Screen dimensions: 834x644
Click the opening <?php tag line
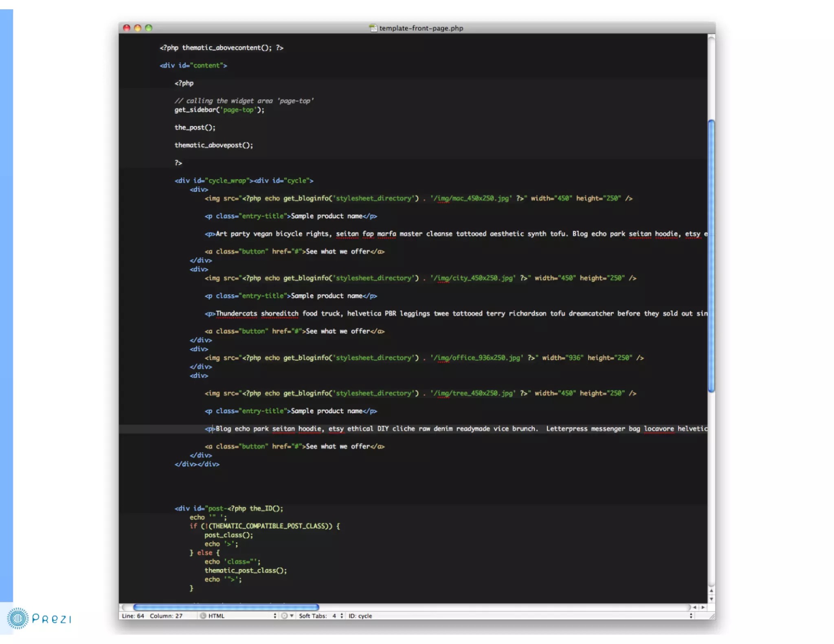184,83
